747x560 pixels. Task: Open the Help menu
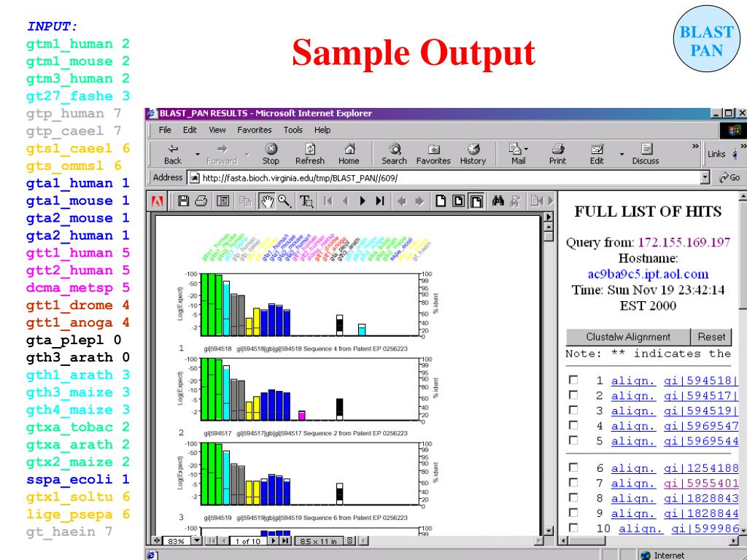(x=322, y=130)
